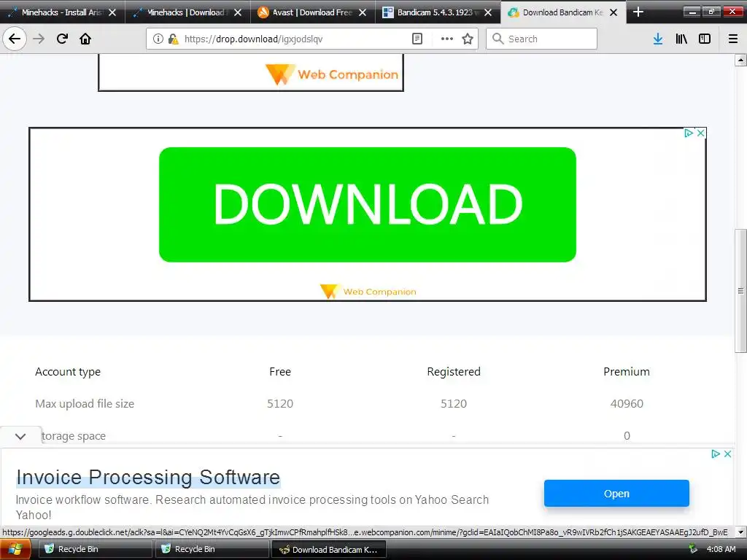This screenshot has height=560, width=747.
Task: Close the Avast Download Free tab
Action: point(363,12)
